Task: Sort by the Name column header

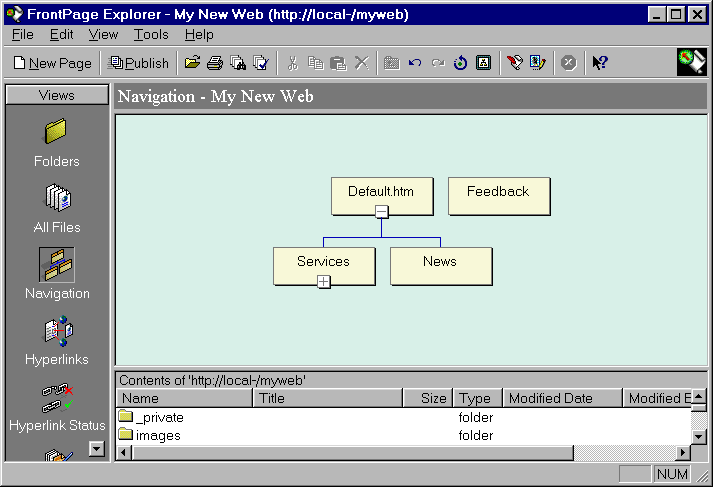Action: point(185,398)
